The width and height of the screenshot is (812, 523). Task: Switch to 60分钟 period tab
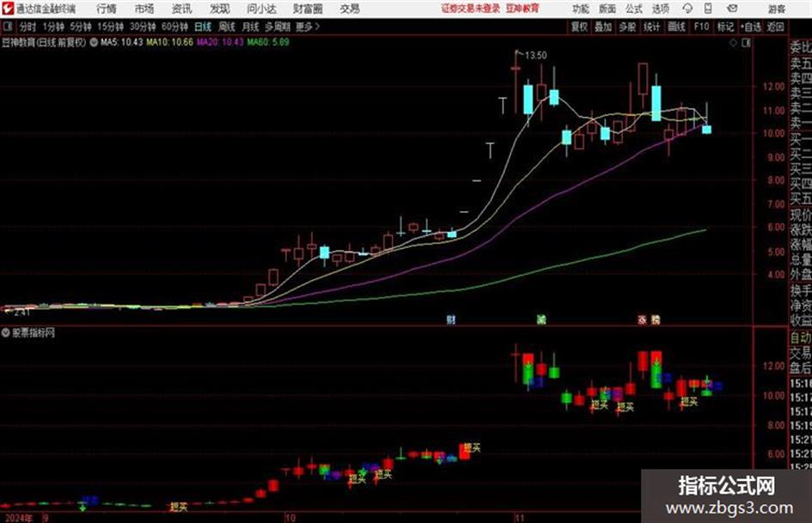point(174,27)
